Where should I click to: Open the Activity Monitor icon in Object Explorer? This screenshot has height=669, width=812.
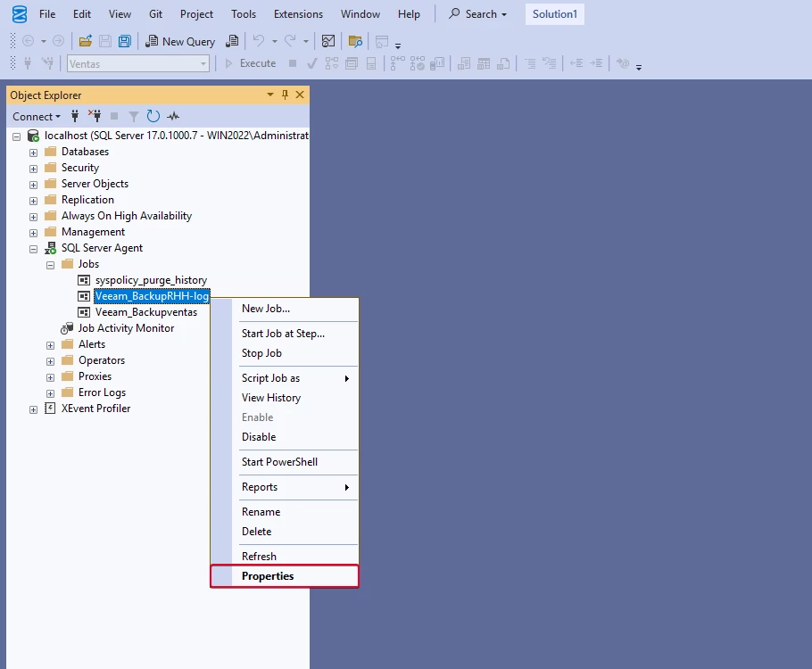coord(173,116)
